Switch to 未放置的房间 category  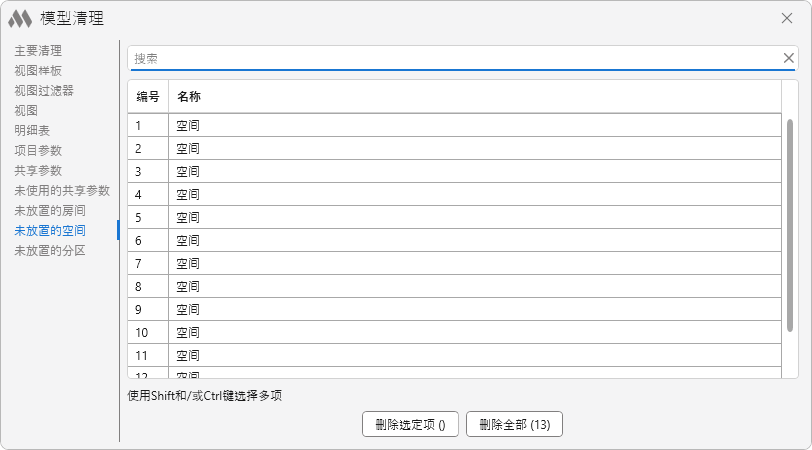click(x=50, y=210)
